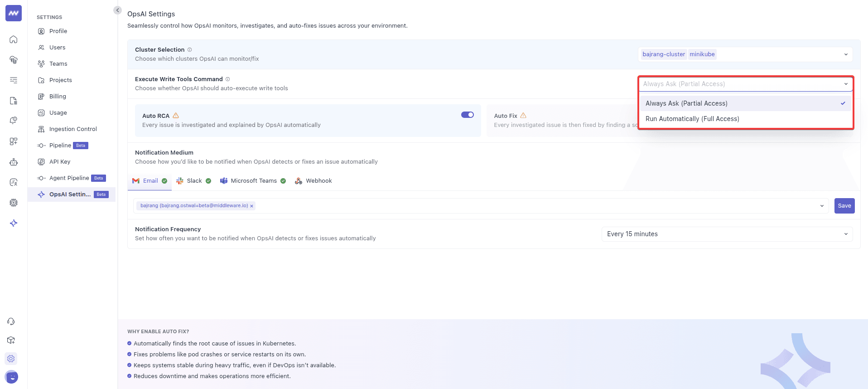
Task: Open the Notification Frequency dropdown
Action: [x=727, y=234]
